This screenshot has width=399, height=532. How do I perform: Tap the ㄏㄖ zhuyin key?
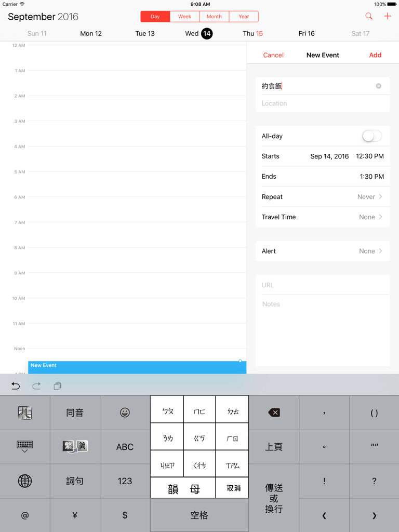tap(232, 436)
